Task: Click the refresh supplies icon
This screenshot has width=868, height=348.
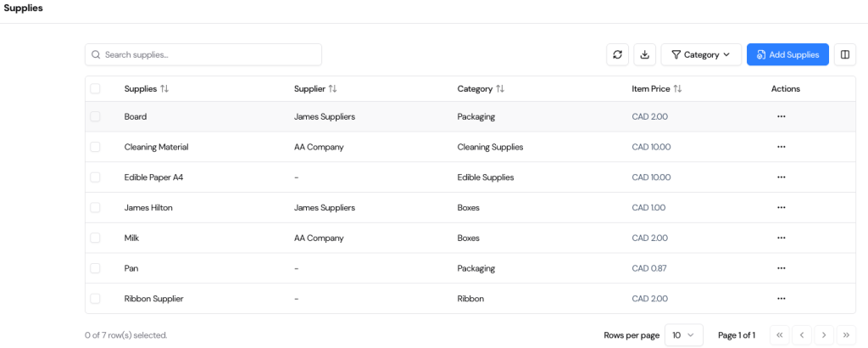Action: [617, 55]
